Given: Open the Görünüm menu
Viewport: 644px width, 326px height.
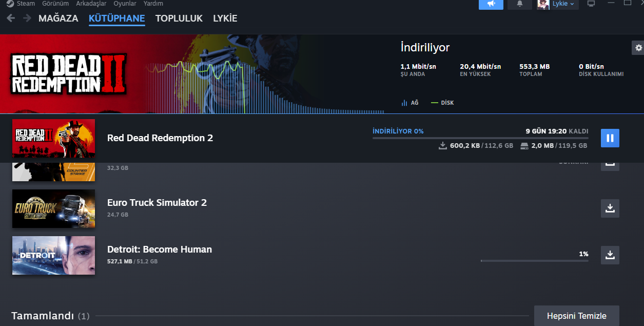Looking at the screenshot, I should point(55,4).
